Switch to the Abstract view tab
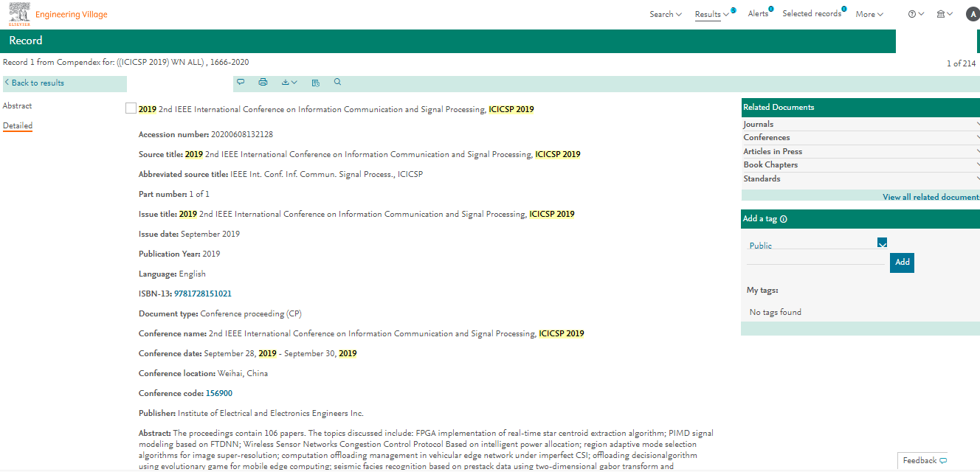 (x=17, y=105)
